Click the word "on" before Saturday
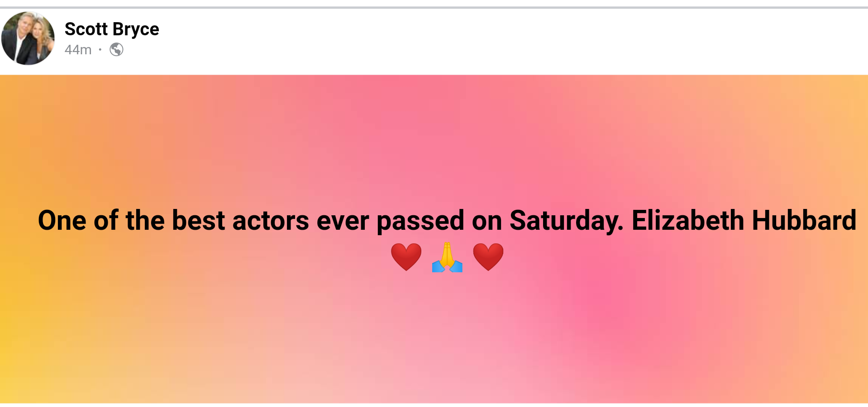 point(487,221)
